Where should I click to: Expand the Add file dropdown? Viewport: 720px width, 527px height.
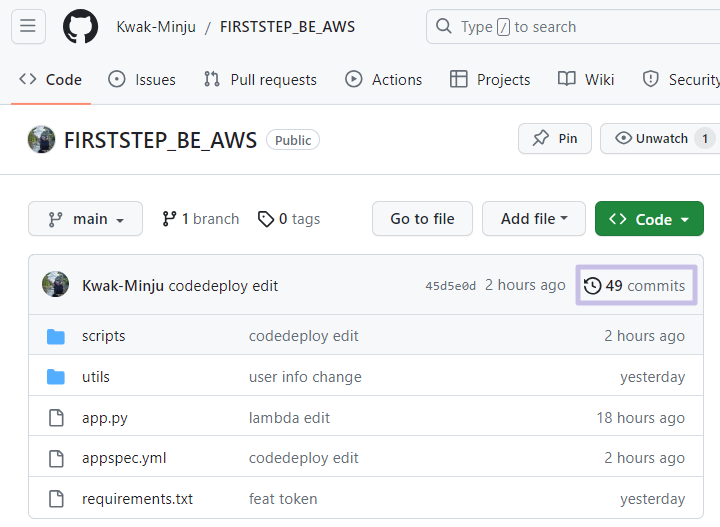534,219
